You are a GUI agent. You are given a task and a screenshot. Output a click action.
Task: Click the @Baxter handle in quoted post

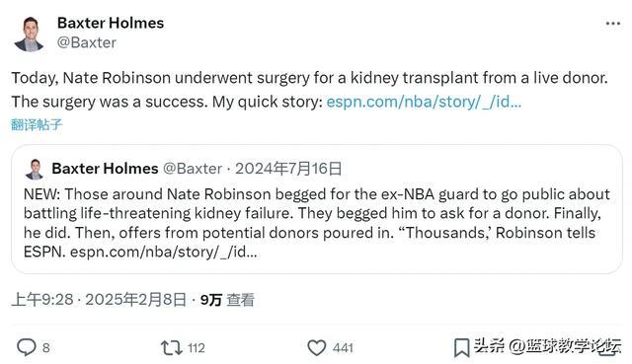pos(193,169)
